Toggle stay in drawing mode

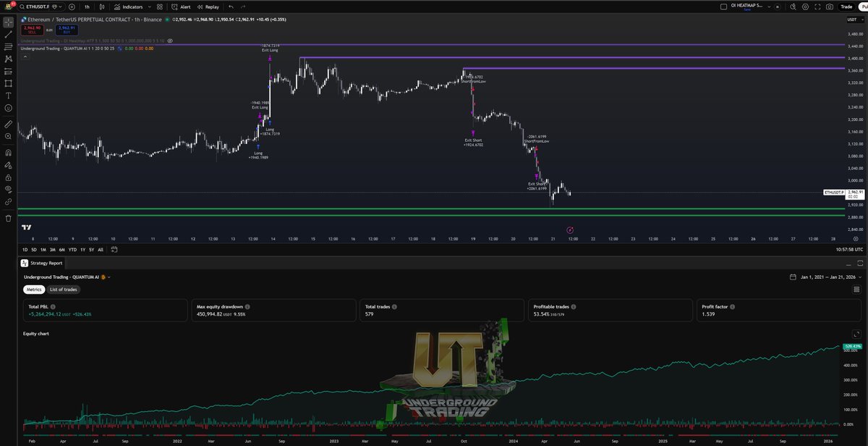(8, 165)
